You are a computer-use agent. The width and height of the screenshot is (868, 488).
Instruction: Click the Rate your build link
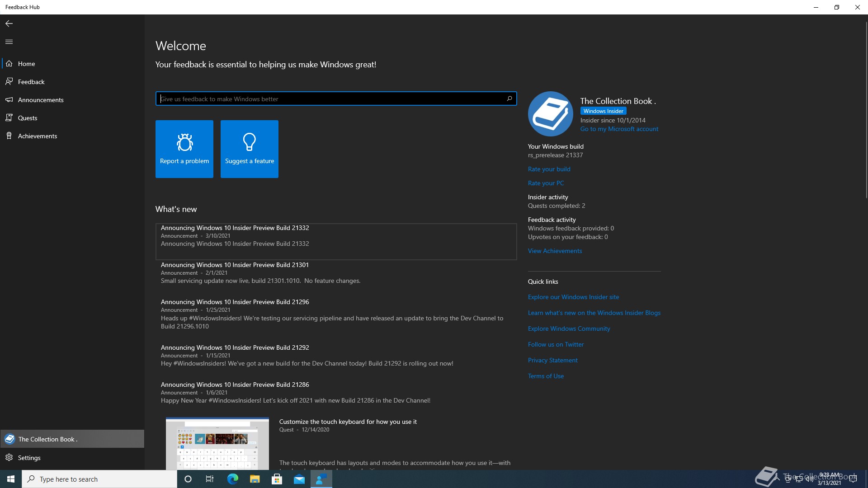click(549, 169)
